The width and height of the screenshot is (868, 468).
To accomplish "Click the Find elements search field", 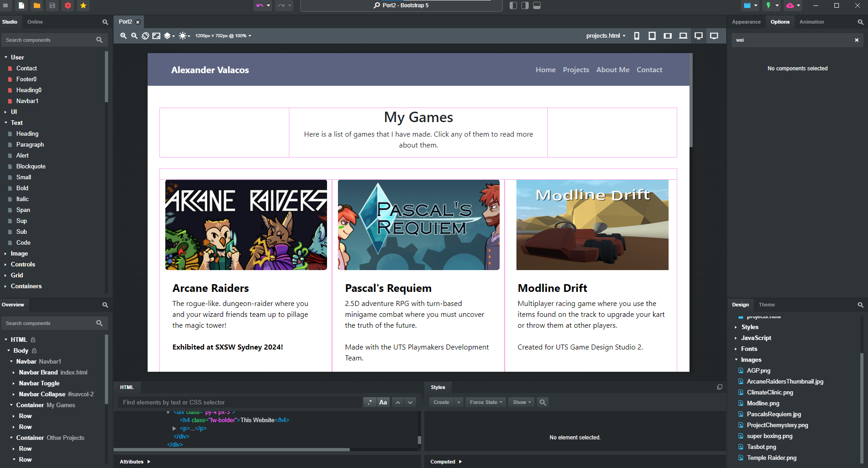I will 240,402.
